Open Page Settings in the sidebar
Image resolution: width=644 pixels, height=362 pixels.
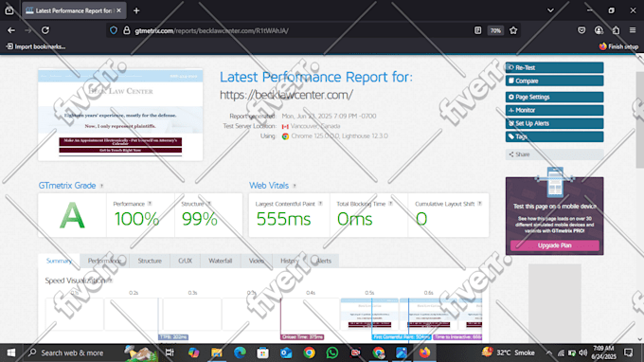click(x=554, y=97)
